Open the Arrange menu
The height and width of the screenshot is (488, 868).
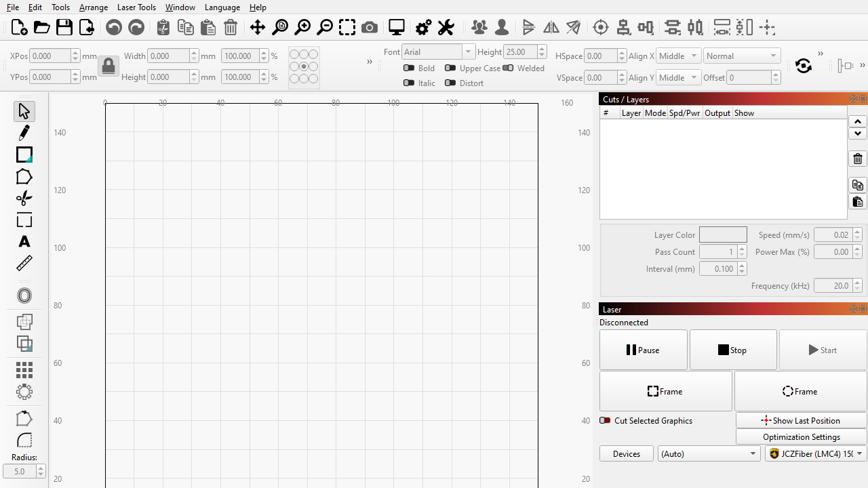click(94, 7)
